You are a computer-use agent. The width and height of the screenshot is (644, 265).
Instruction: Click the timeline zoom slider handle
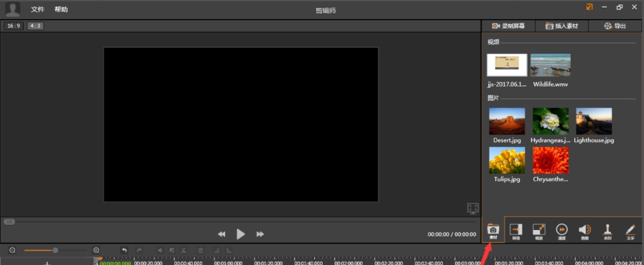(55, 250)
